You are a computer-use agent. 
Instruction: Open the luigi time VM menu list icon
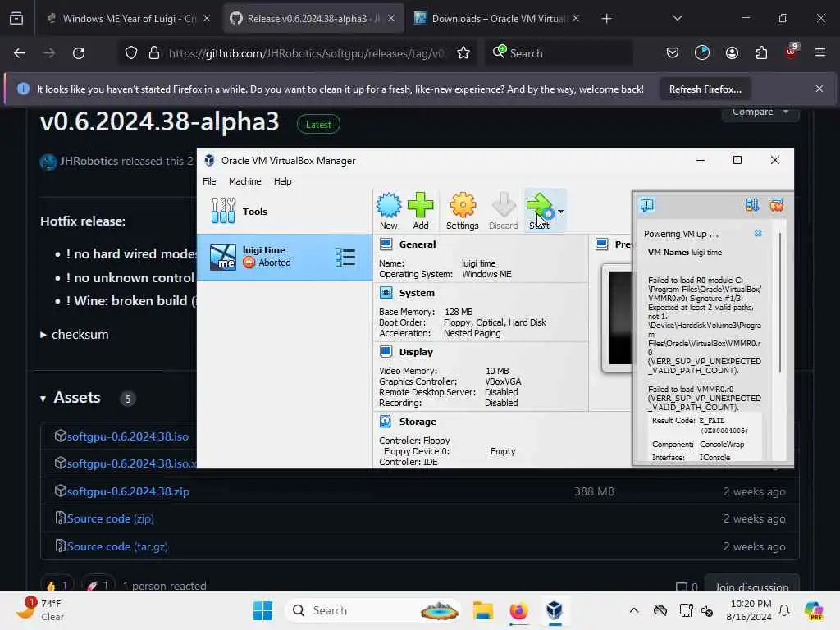click(x=345, y=257)
